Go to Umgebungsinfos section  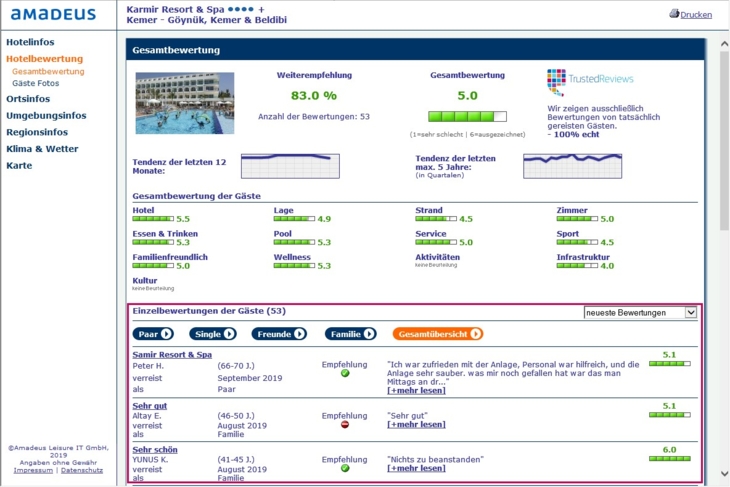(46, 115)
